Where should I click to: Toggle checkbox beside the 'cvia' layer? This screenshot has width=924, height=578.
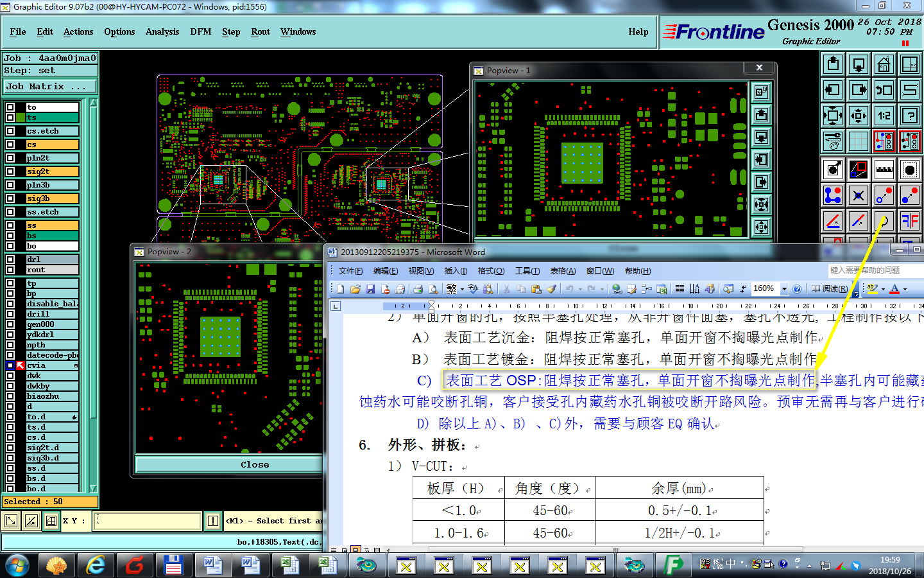(10, 365)
